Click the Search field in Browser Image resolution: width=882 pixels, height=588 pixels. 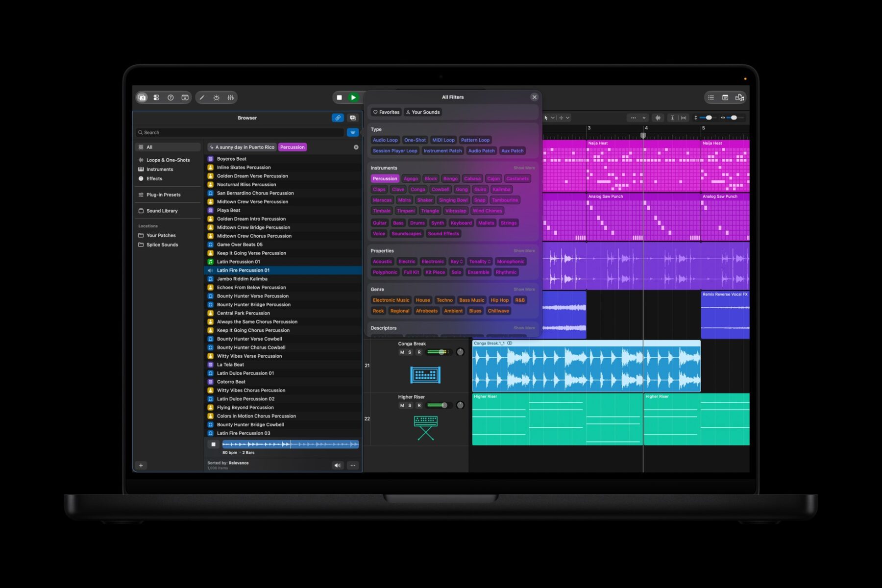pyautogui.click(x=240, y=132)
